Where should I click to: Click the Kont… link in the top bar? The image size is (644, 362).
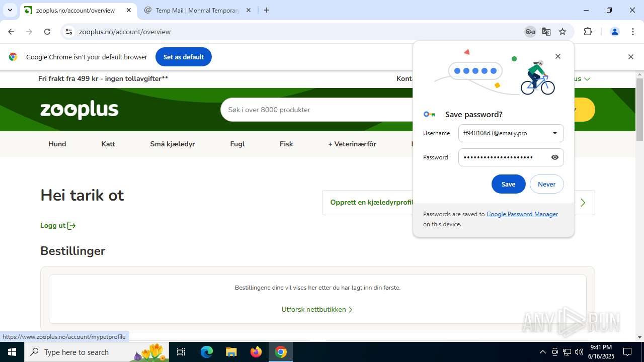[x=405, y=79]
